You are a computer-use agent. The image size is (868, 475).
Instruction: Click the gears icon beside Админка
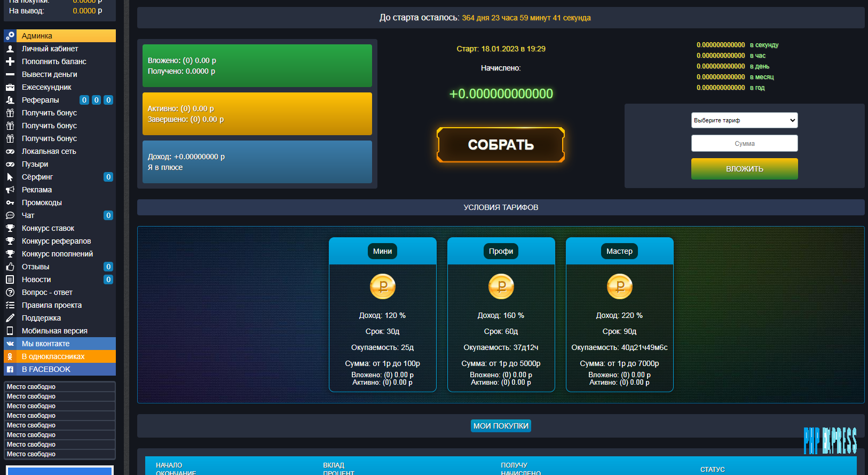(x=10, y=36)
